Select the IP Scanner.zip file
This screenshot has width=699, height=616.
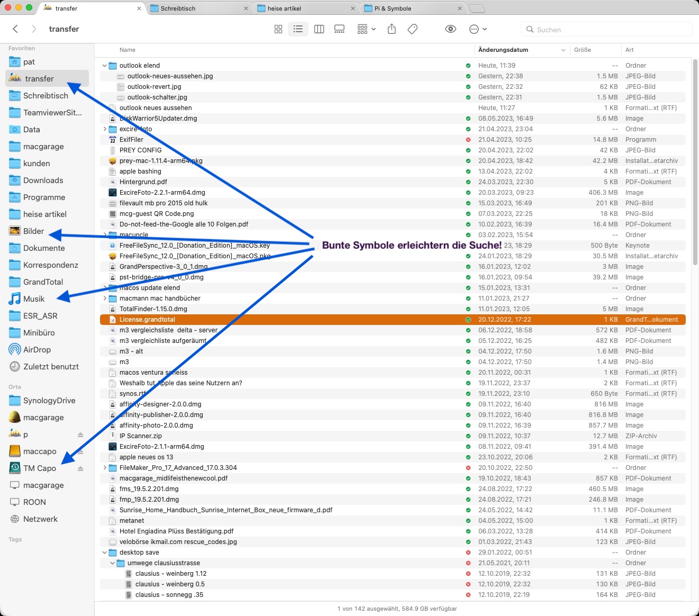[x=393, y=436]
